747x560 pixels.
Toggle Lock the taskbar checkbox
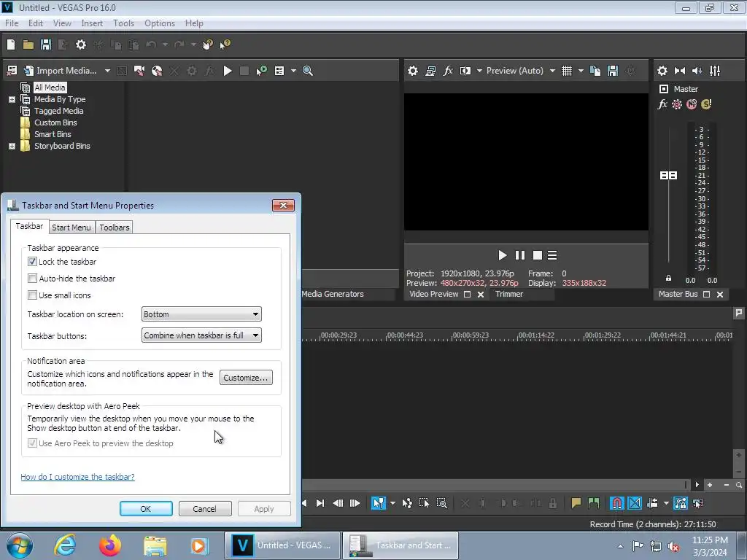click(32, 262)
